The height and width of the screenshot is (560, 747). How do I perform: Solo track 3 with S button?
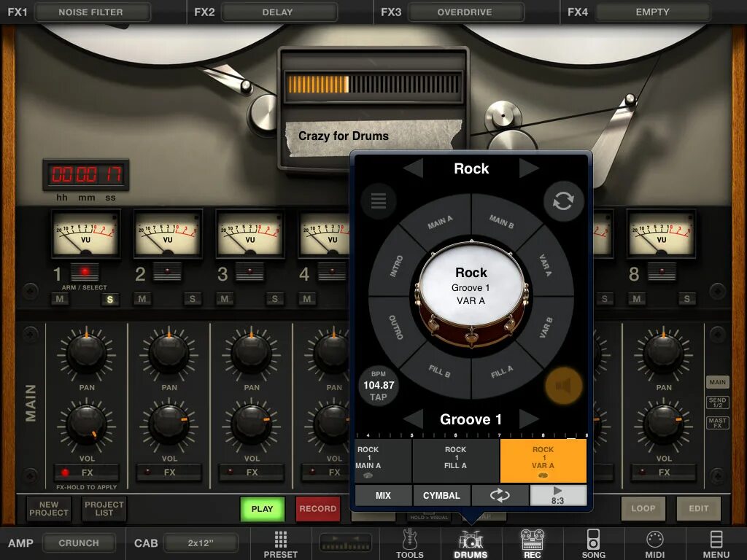(275, 299)
